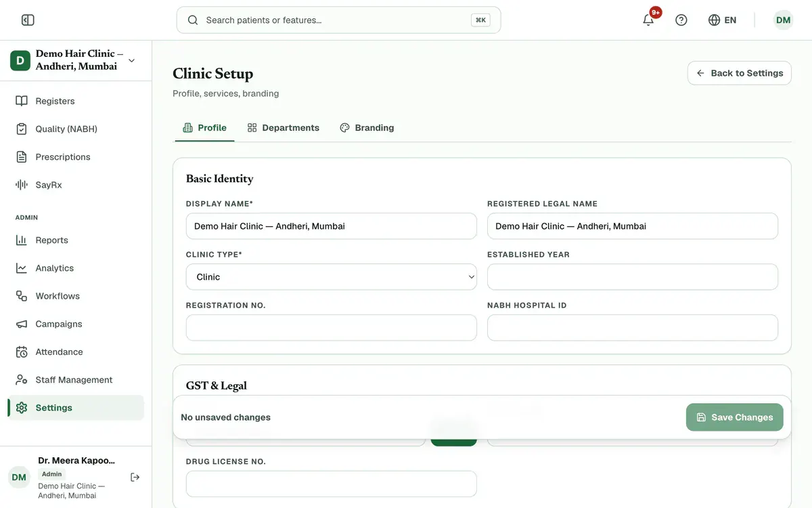The height and width of the screenshot is (508, 812).
Task: Open the DM user avatar menu
Action: coord(783,20)
